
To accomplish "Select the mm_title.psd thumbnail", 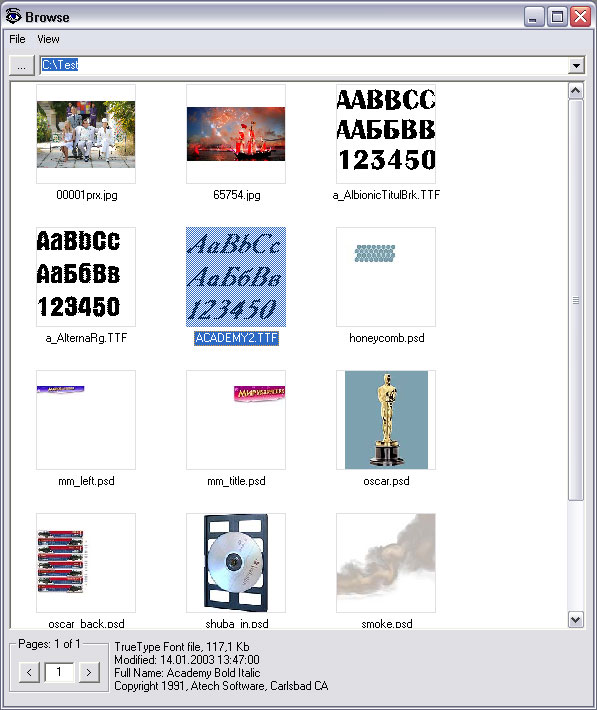I will point(236,420).
